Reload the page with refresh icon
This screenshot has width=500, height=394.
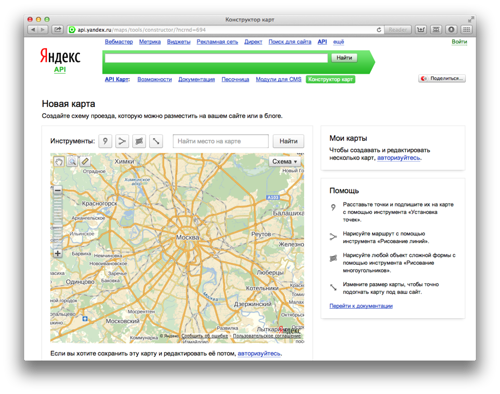(379, 30)
